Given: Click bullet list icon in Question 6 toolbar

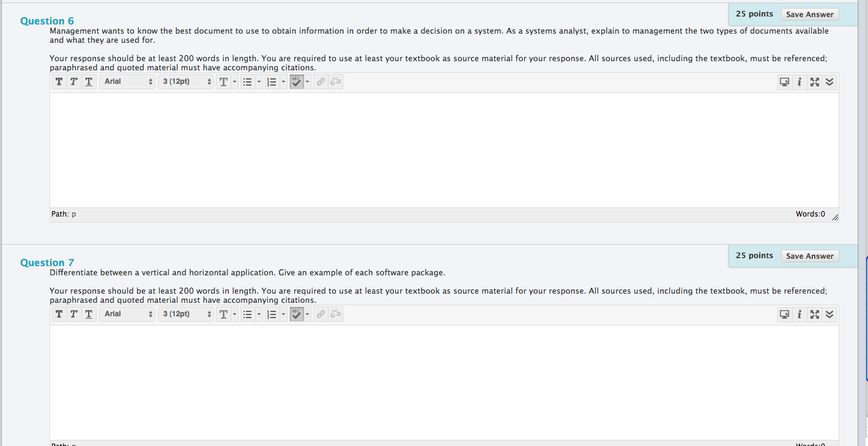Looking at the screenshot, I should (248, 82).
